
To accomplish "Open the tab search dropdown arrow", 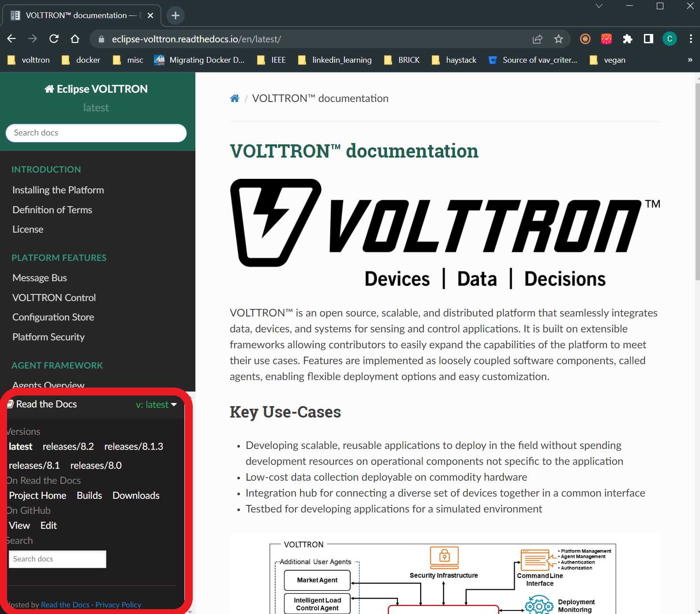I will 599,6.
